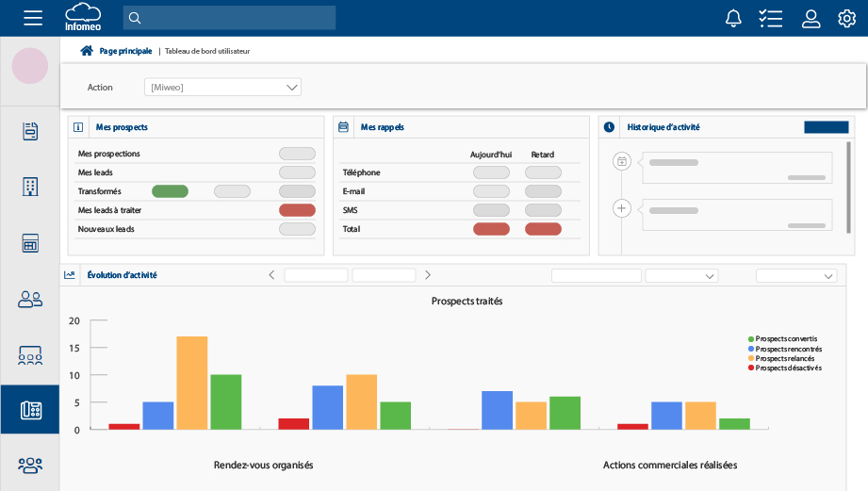This screenshot has height=491, width=868.
Task: Go to next period with right chevron
Action: point(428,275)
